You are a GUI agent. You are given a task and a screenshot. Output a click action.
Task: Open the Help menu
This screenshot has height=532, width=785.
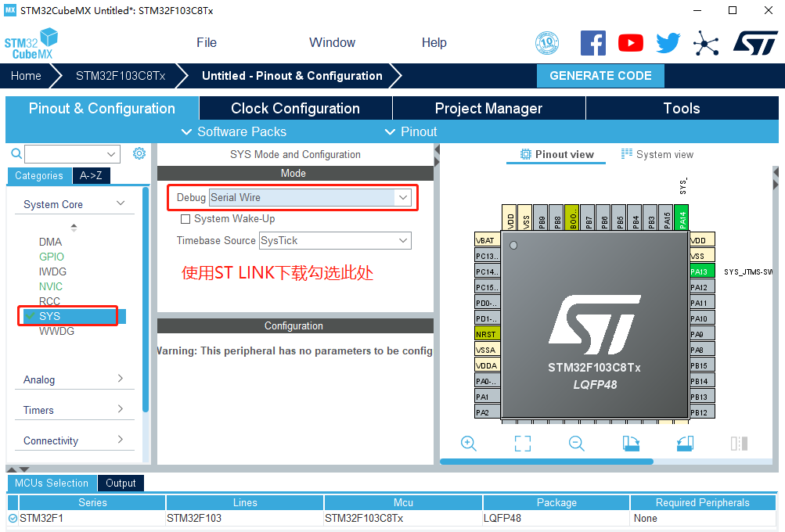pos(434,42)
